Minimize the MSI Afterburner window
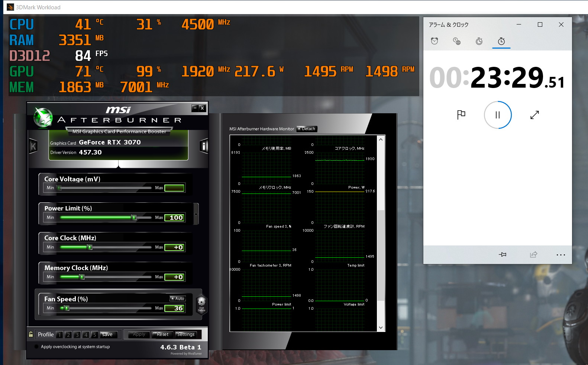Image resolution: width=588 pixels, height=365 pixels. [195, 108]
